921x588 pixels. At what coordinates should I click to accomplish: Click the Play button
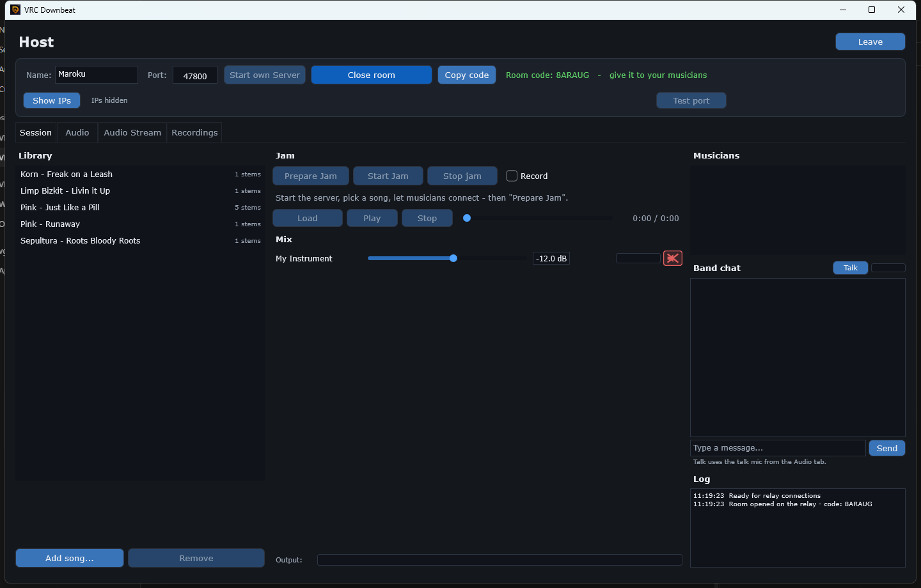(372, 218)
